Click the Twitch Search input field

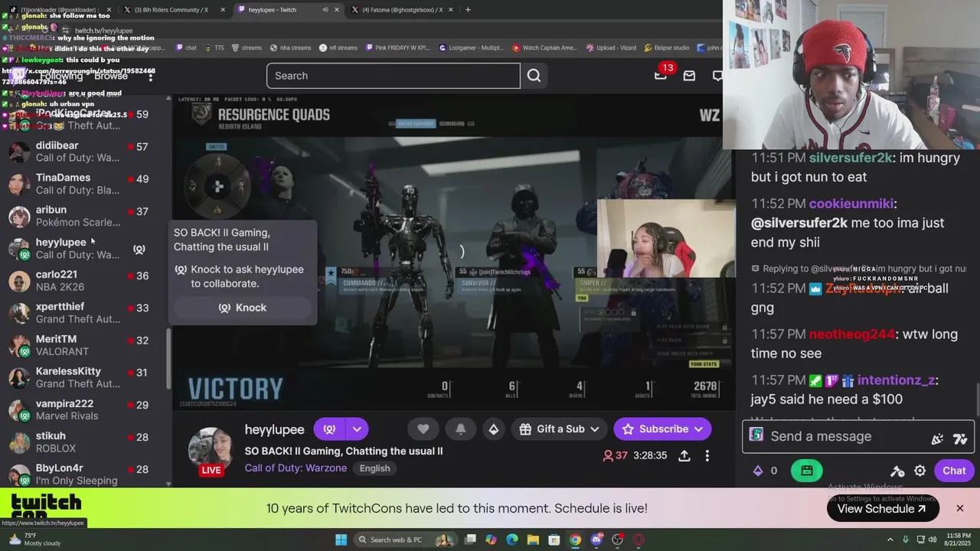coord(394,76)
